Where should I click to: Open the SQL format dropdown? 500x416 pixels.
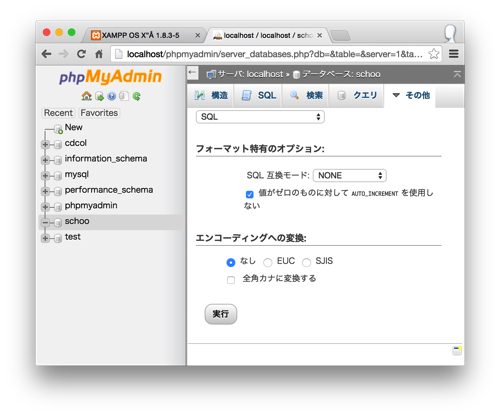click(260, 117)
